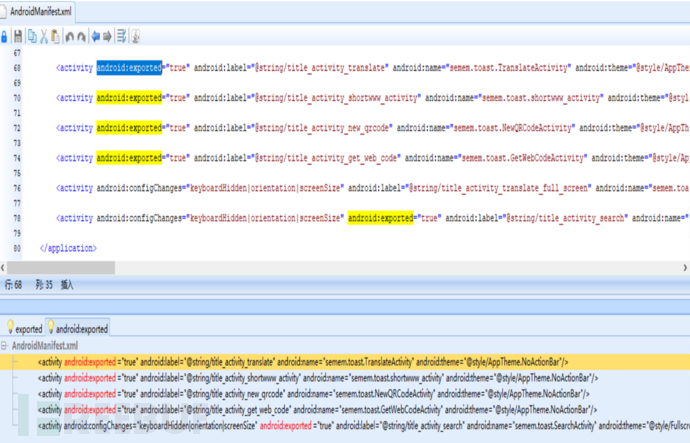This screenshot has height=443, width=690.
Task: Click @string/title_activity_search label on line 78
Action: [x=565, y=218]
